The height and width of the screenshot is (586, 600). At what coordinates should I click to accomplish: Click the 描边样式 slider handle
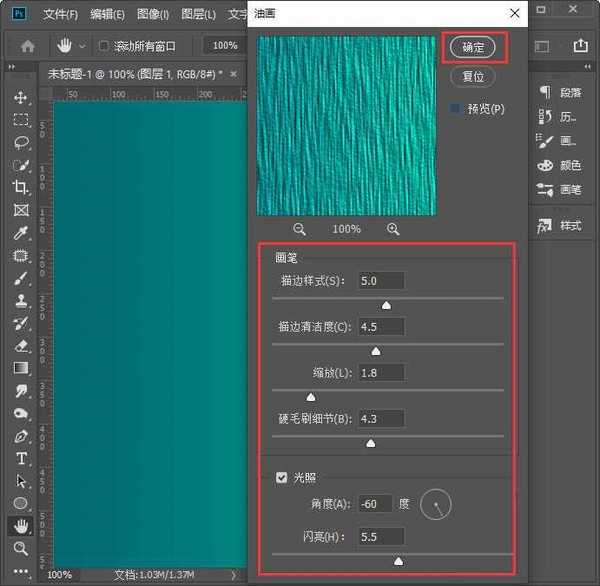pos(386,305)
